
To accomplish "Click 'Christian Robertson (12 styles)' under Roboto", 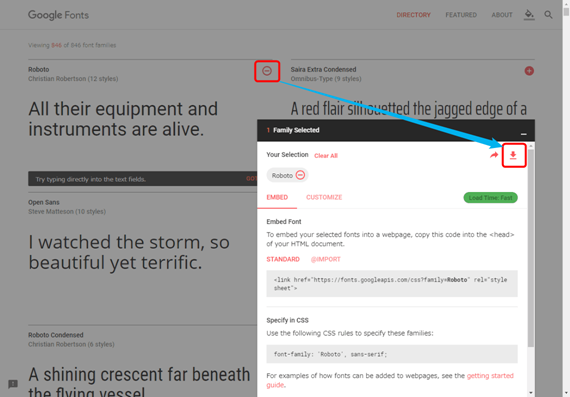I will [x=73, y=79].
